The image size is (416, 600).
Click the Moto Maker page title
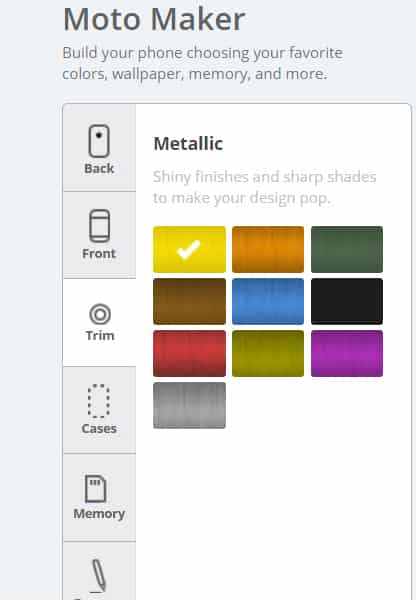tap(154, 19)
